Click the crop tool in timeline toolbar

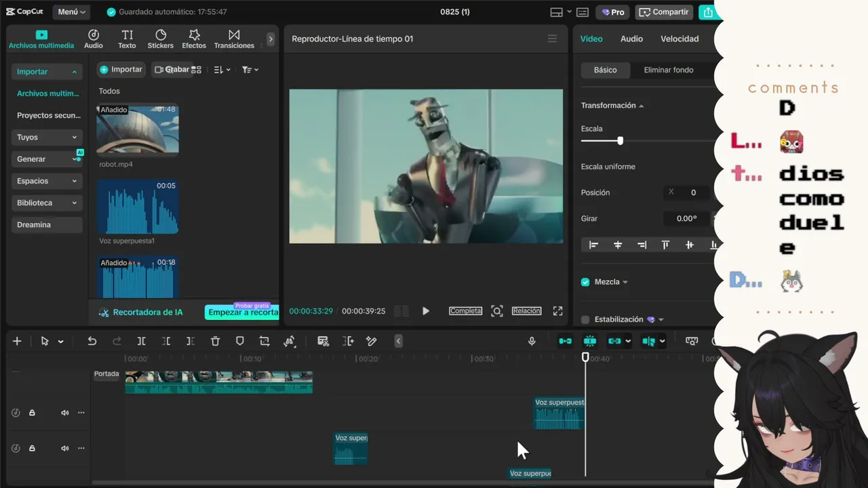(264, 341)
